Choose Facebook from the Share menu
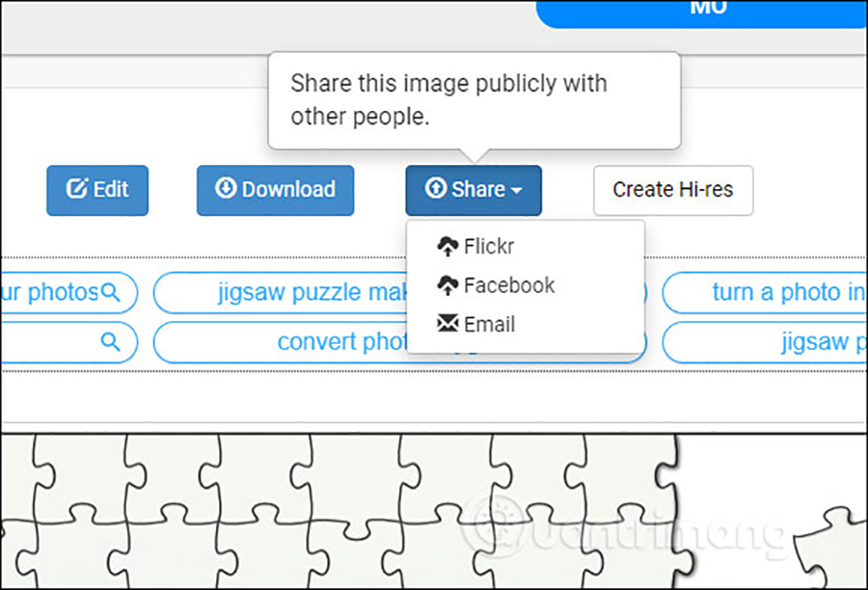Image resolution: width=868 pixels, height=590 pixels. pyautogui.click(x=508, y=285)
